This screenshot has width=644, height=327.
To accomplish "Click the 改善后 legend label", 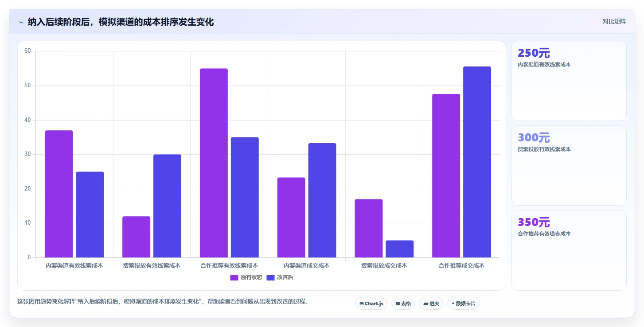I will 285,278.
